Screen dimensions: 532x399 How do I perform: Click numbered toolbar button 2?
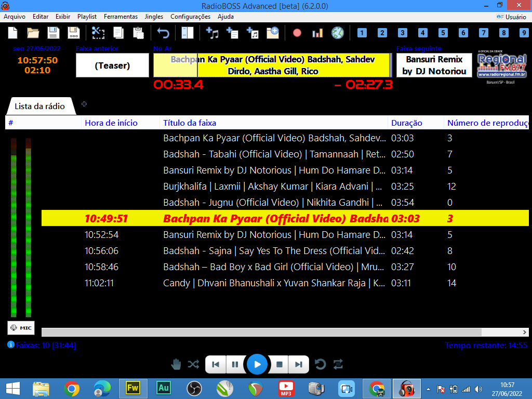click(382, 33)
